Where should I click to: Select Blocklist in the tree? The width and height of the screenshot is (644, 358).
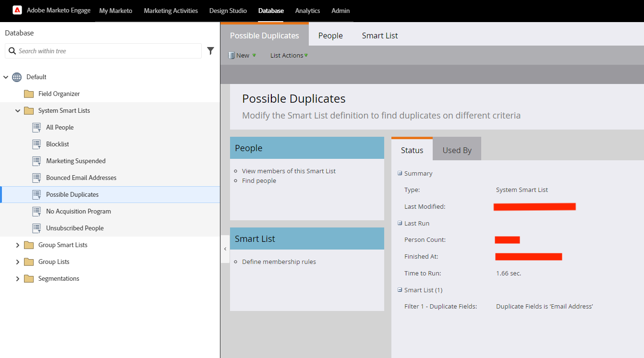point(58,144)
